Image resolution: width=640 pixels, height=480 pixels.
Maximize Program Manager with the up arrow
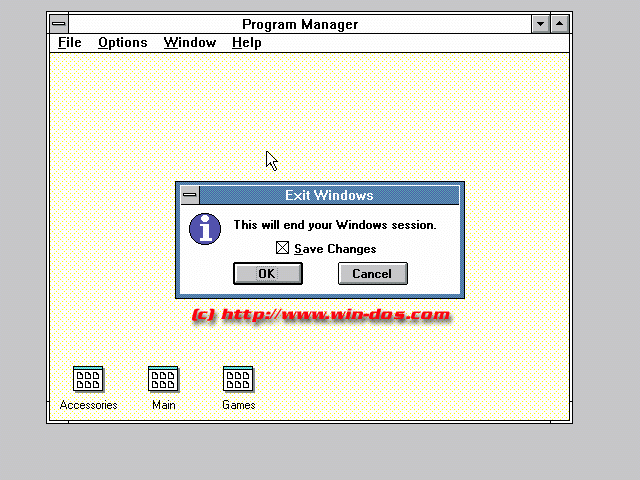click(560, 24)
